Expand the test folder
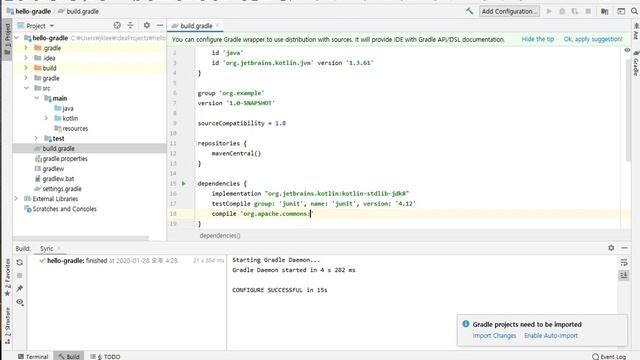 pyautogui.click(x=36, y=138)
